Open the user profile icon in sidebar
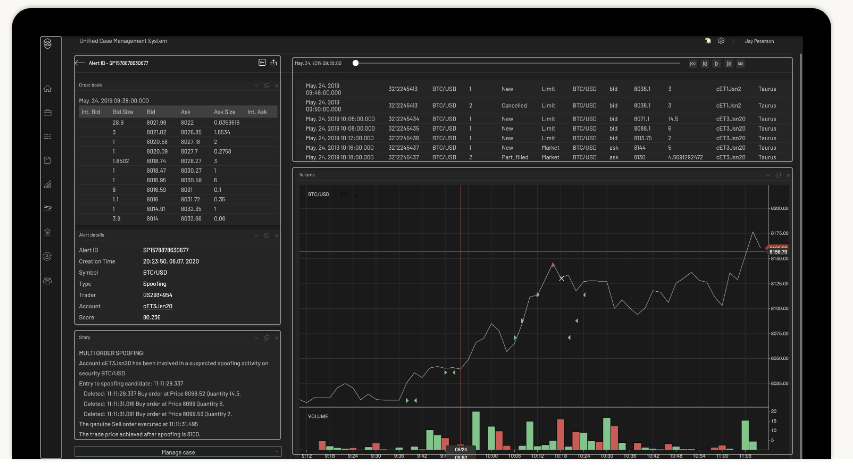 pos(48,256)
